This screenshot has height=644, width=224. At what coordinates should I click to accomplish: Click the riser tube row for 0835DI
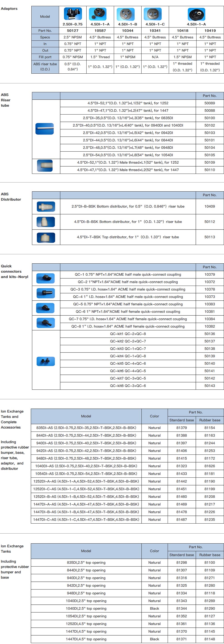[x=128, y=118]
